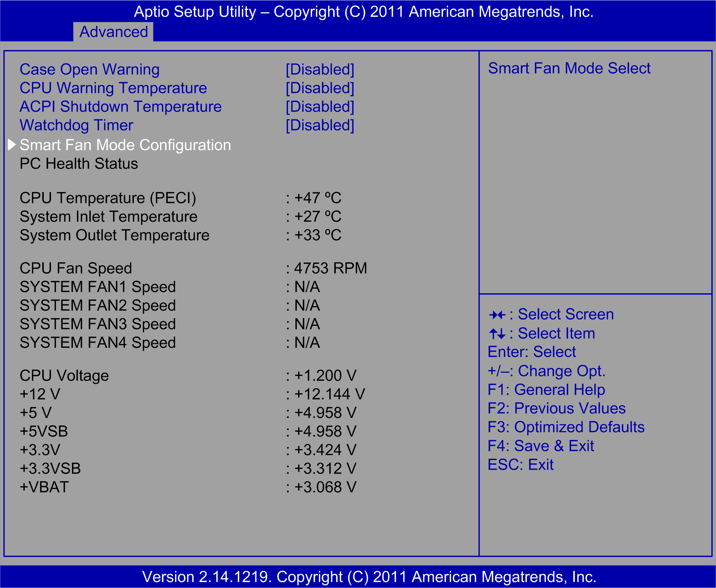Viewport: 716px width, 588px height.
Task: Disable Case Open Warning option
Action: [320, 69]
